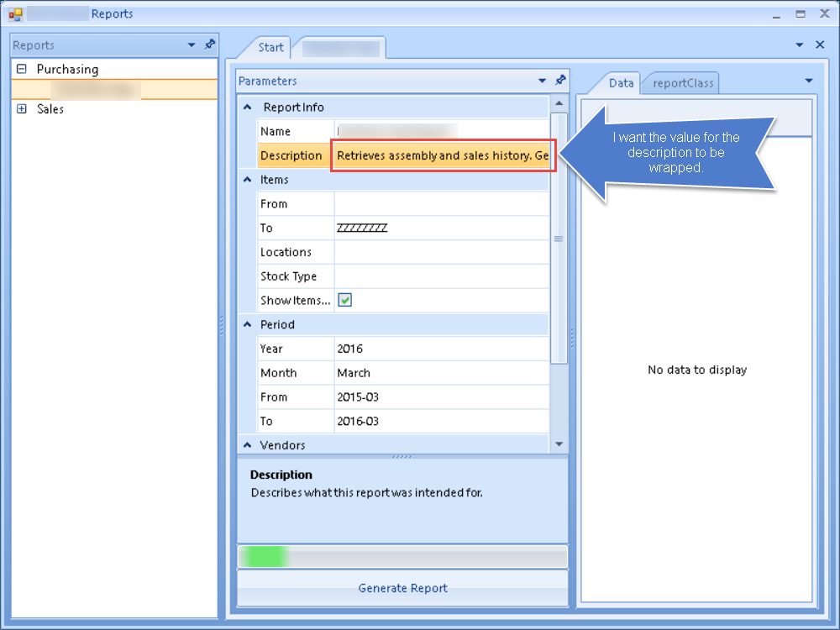This screenshot has width=840, height=630.
Task: Click the Period From value 2015-03
Action: pos(358,397)
